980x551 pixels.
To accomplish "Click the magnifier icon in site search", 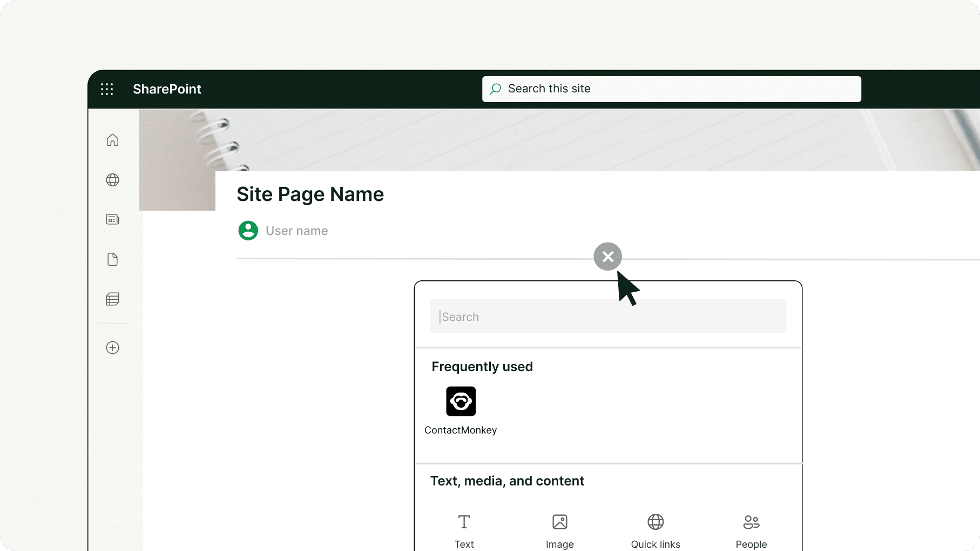I will (495, 89).
